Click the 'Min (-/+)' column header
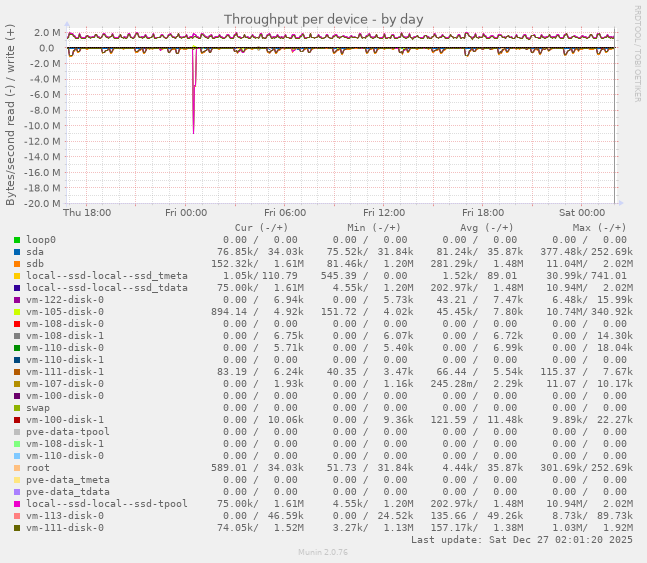Image resolution: width=647 pixels, height=563 pixels. 373,228
